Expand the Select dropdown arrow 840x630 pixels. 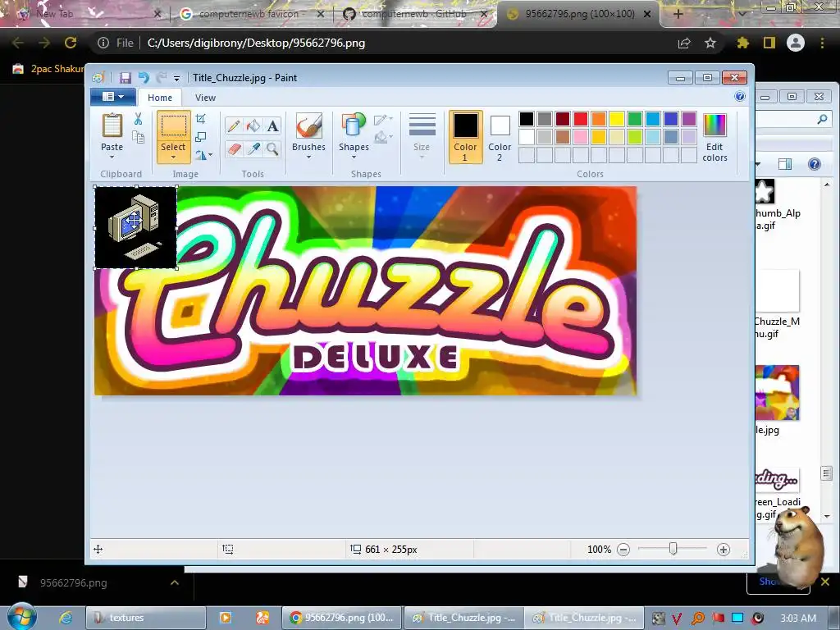[173, 157]
